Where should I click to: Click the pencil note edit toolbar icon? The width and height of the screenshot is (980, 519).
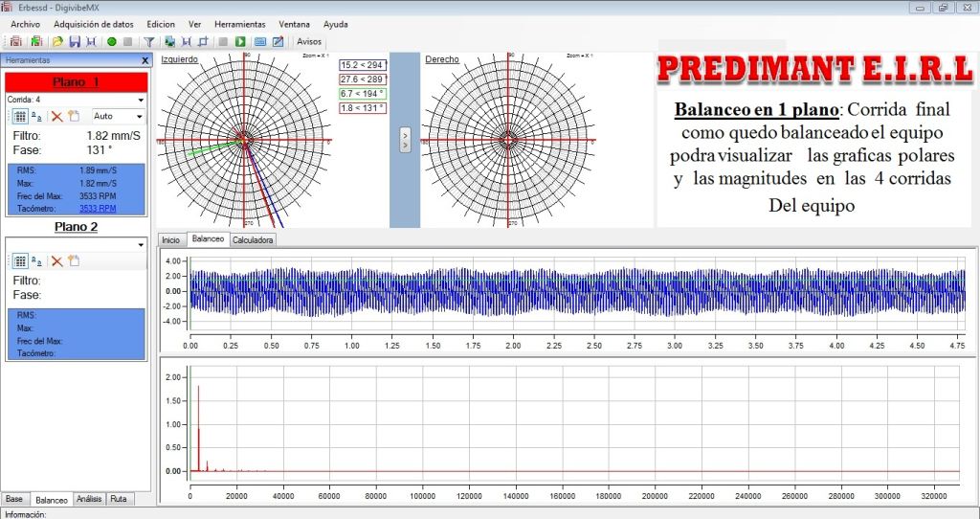pyautogui.click(x=278, y=42)
